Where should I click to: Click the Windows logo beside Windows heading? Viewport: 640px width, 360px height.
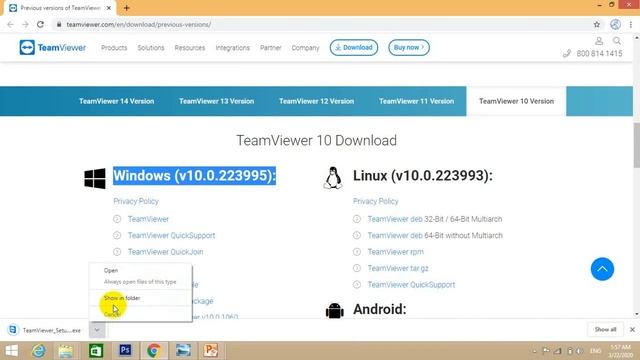tap(95, 178)
